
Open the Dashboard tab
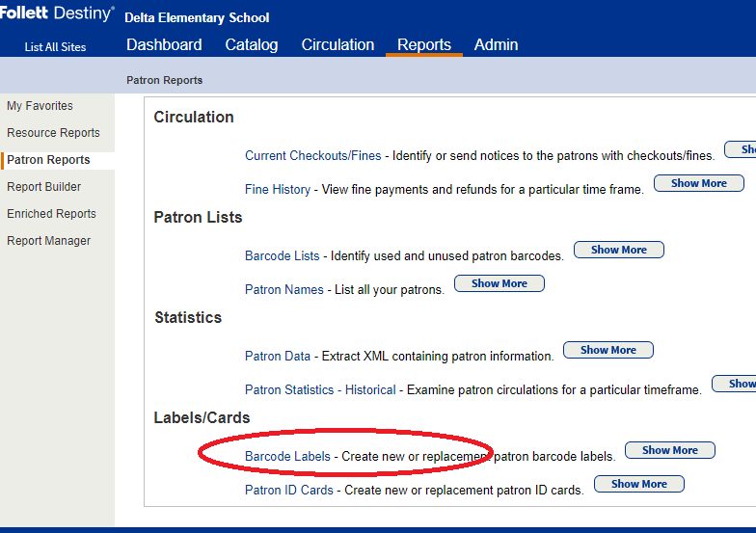(164, 44)
